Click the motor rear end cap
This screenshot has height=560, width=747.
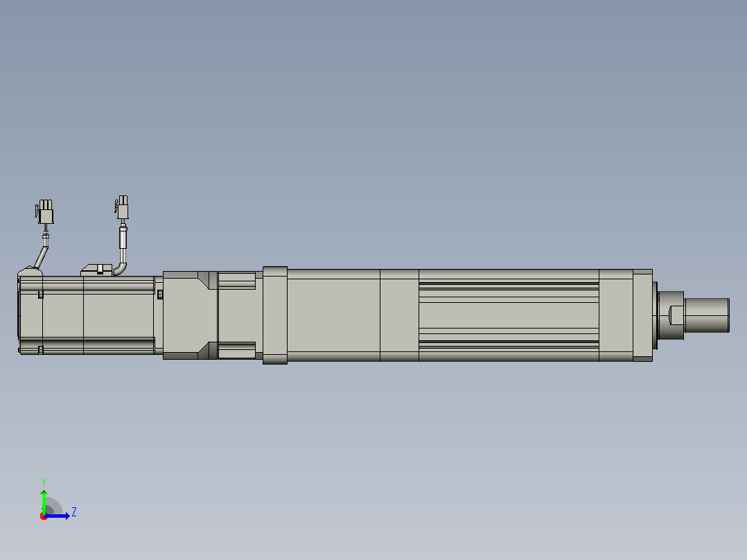click(30, 312)
